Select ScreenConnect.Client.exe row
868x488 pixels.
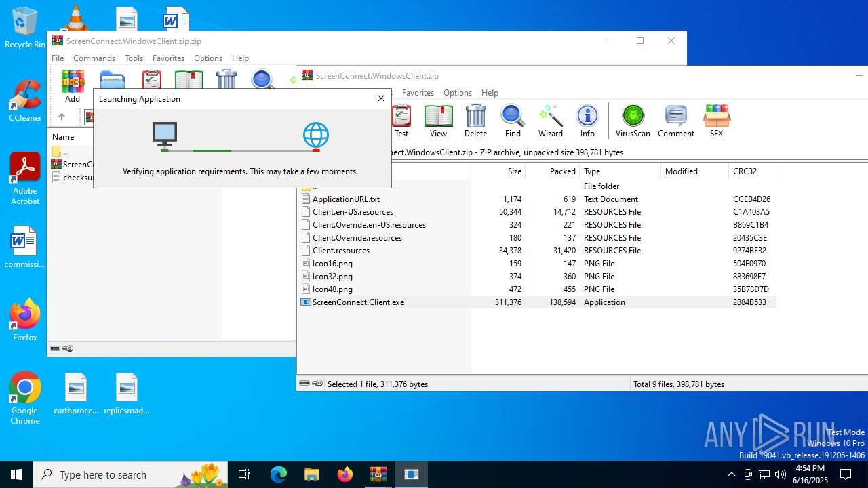click(538, 302)
